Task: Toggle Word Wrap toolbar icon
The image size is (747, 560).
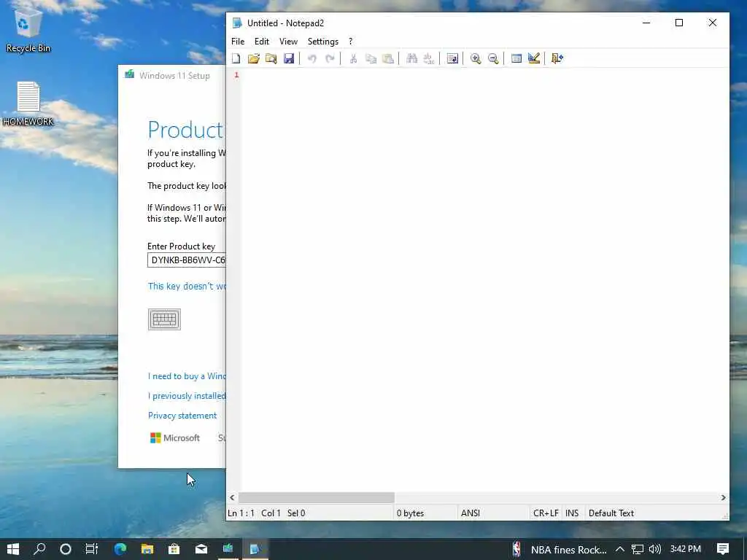Action: pos(452,58)
